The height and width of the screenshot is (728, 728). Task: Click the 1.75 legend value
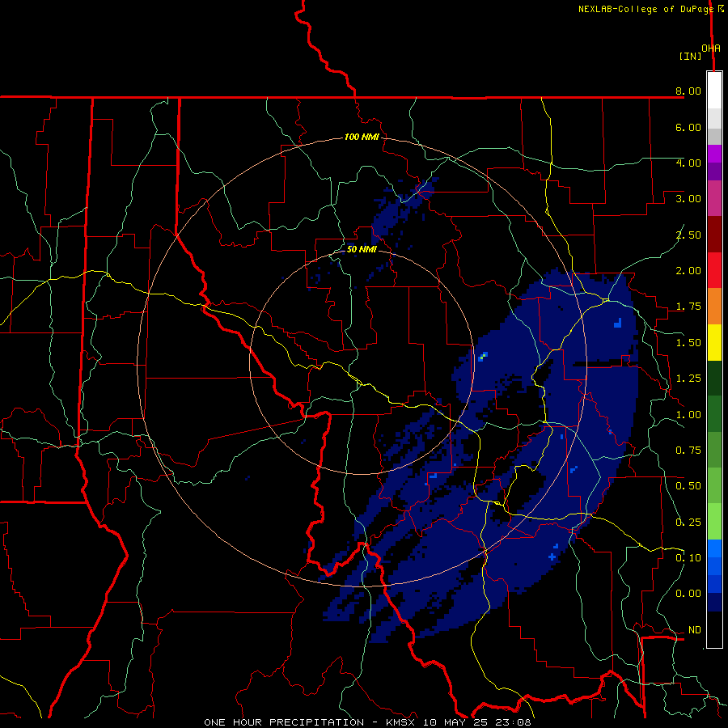point(688,307)
